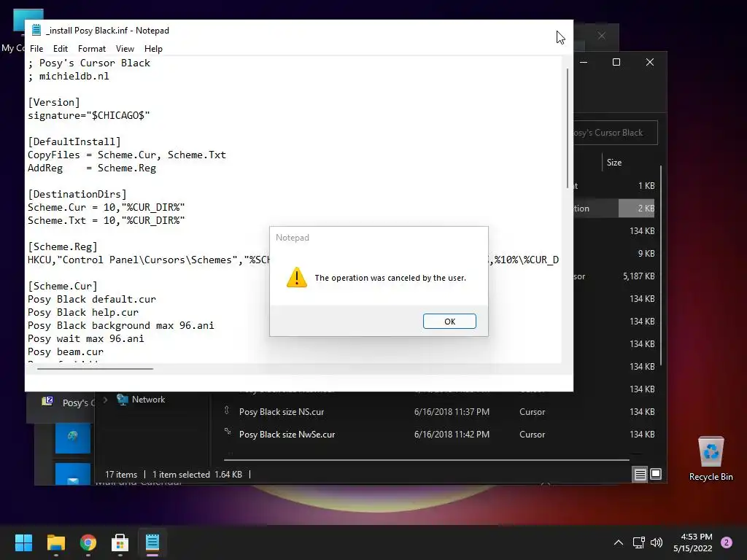Viewport: 747px width, 560px height.
Task: Close the background tab behind Notepad
Action: pos(601,36)
